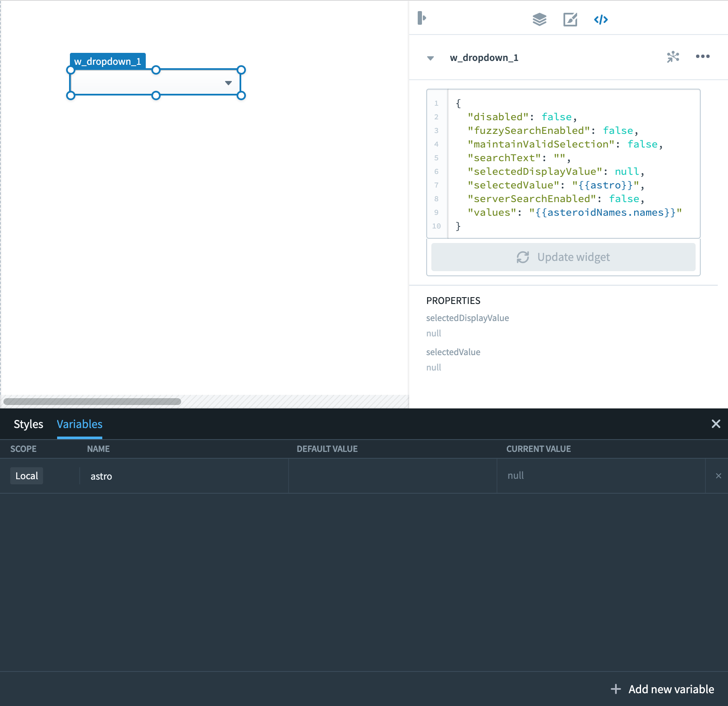Open the w_dropdown_1 dropdown on the canvas
Screen dimensions: 728x706
[x=156, y=83]
